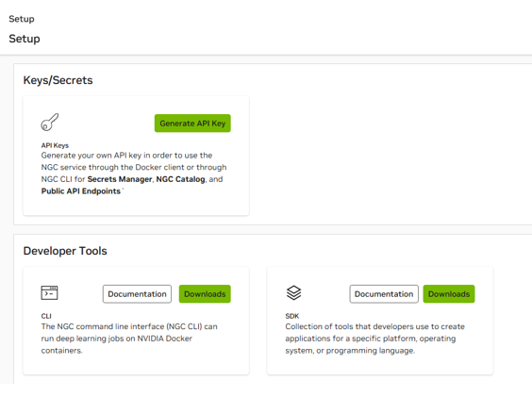Open CLI Downloads
This screenshot has width=532, height=397.
pos(205,294)
